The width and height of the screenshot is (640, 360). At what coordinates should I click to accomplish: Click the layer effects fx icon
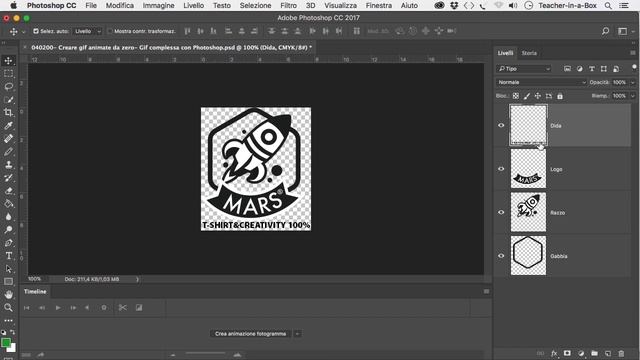coord(554,353)
